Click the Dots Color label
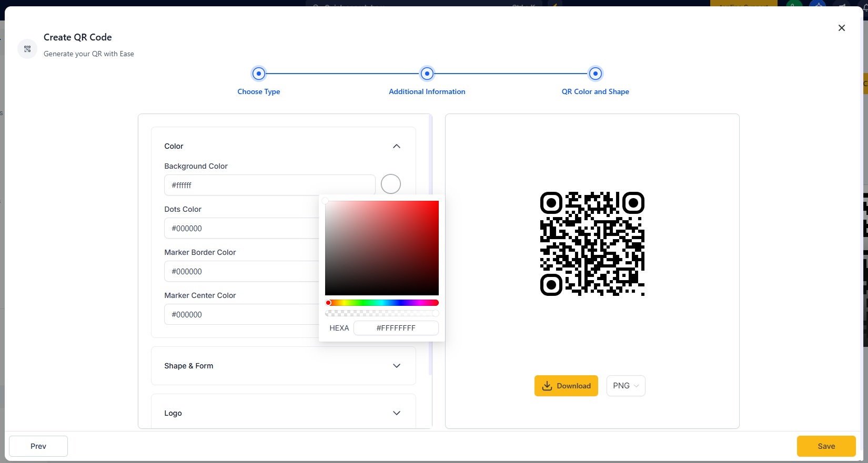 [x=183, y=209]
